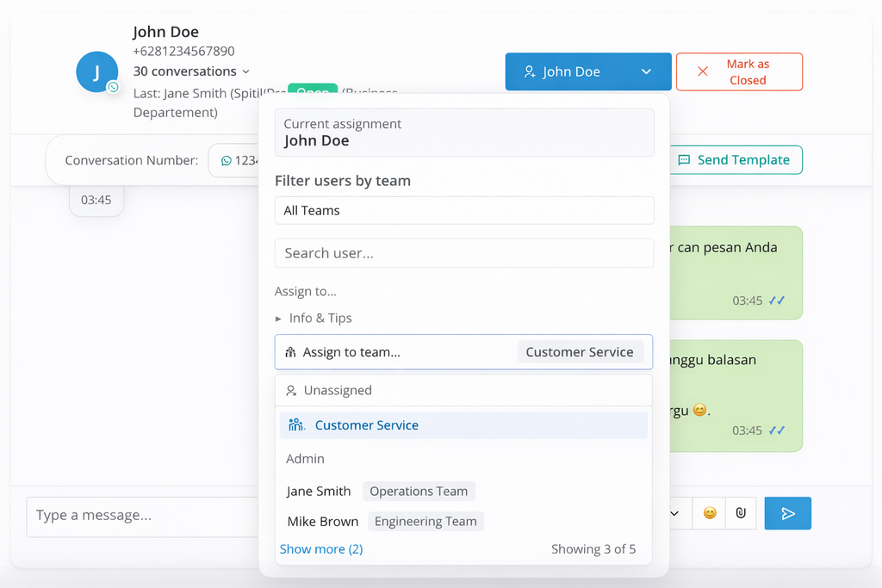
Task: Click the WhatsApp badge on the avatar
Action: tap(113, 87)
